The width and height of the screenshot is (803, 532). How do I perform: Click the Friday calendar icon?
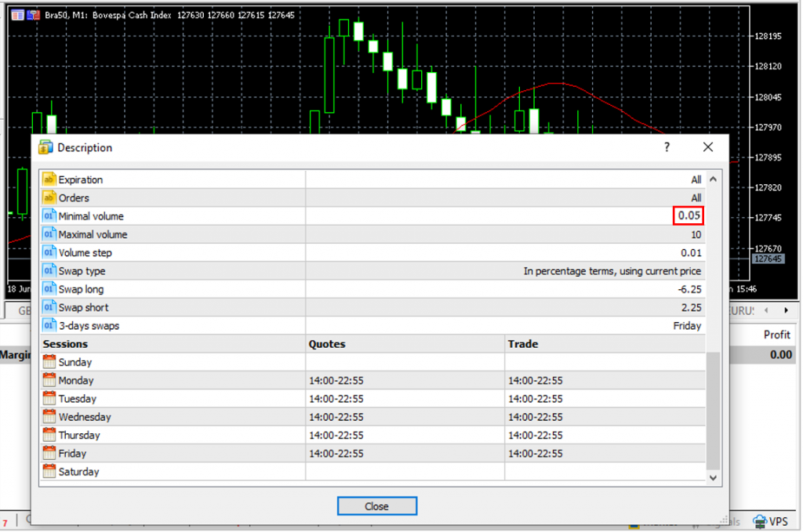49,453
